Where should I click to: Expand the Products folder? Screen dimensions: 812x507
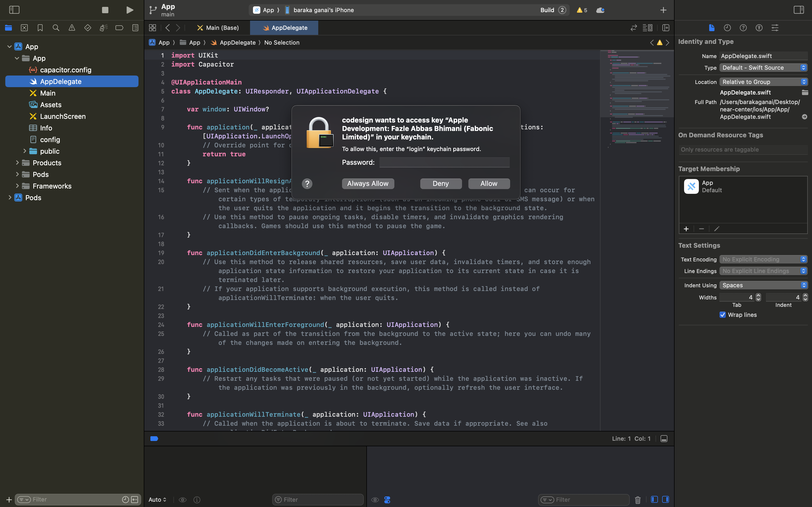click(17, 163)
